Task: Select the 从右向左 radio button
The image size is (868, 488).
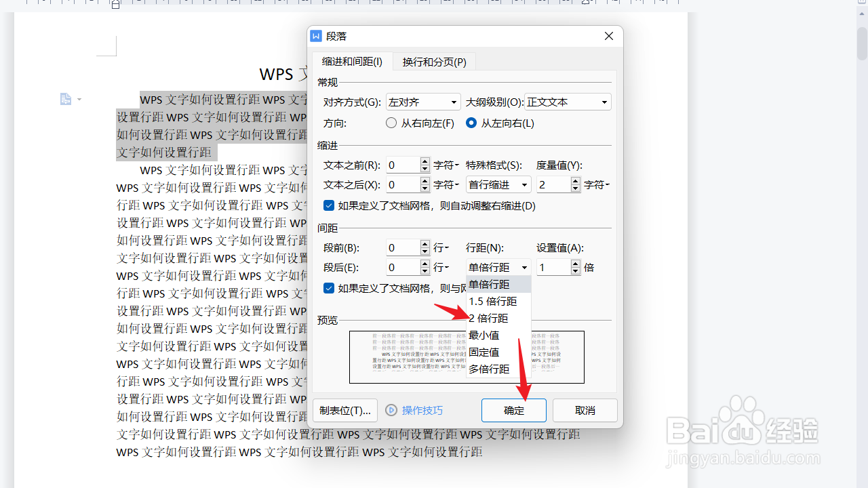Action: click(391, 123)
